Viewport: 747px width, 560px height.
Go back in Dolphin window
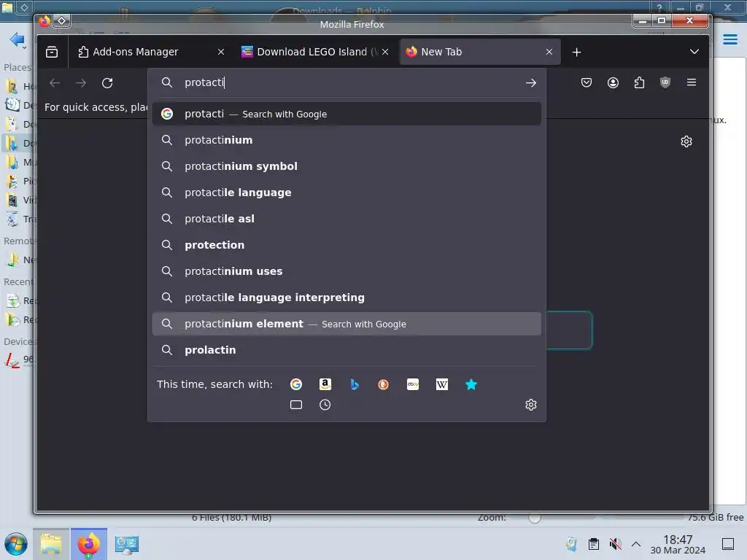tap(18, 39)
